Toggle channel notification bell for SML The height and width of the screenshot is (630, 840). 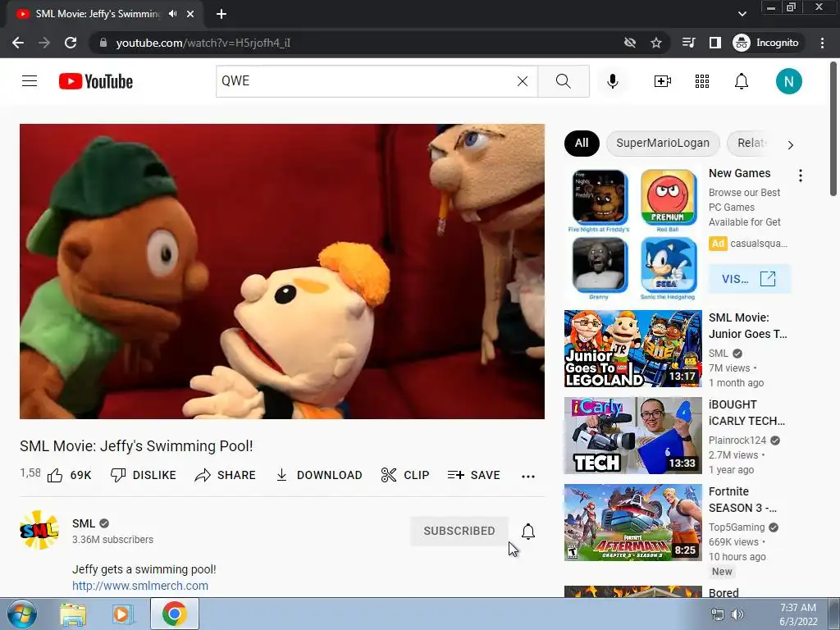[528, 531]
